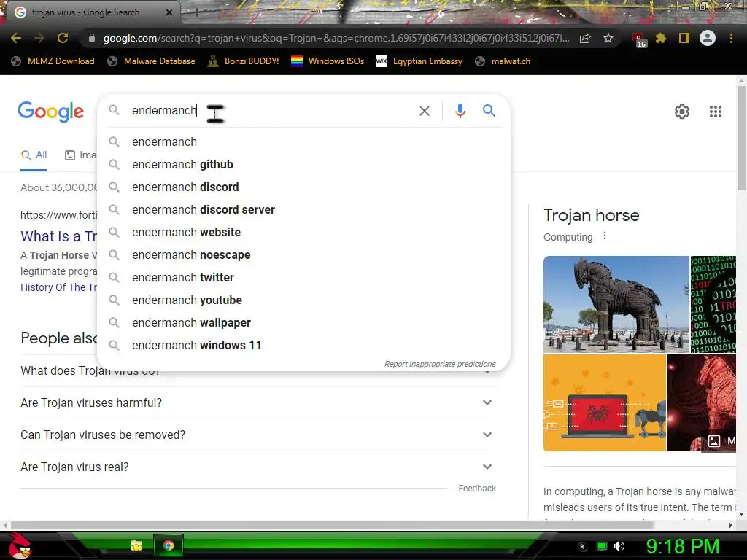
Task: Reload the current page
Action: 63,38
